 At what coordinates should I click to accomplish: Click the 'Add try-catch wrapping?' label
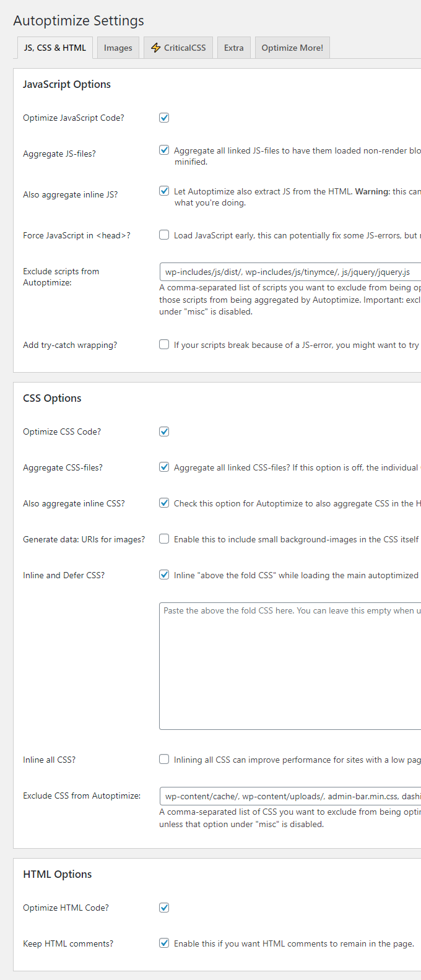pyautogui.click(x=70, y=345)
